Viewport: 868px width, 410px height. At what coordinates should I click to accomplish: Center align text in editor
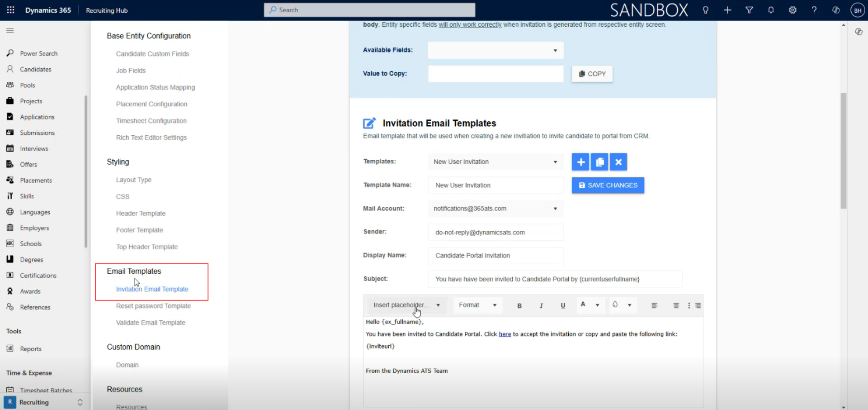pos(676,305)
